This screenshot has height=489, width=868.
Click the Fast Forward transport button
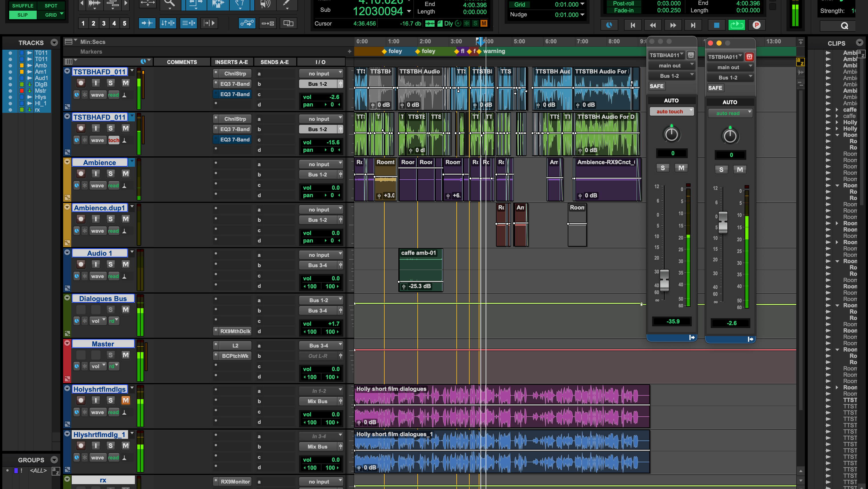[673, 25]
